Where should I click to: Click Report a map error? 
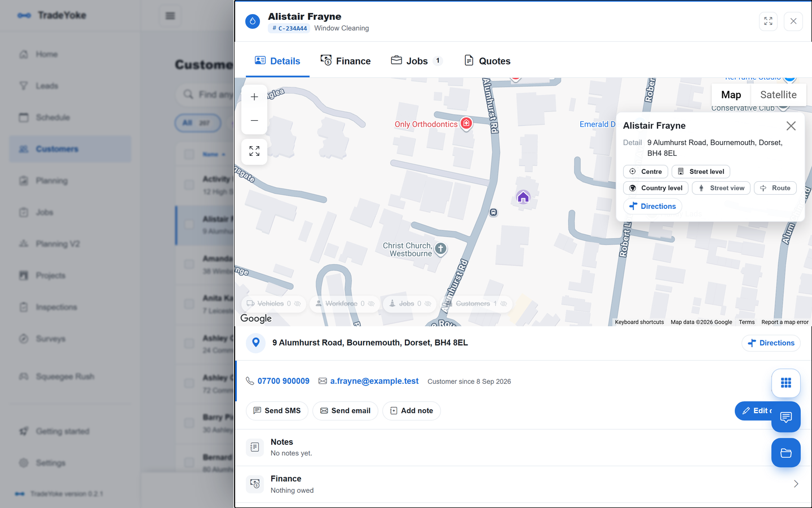click(x=785, y=322)
